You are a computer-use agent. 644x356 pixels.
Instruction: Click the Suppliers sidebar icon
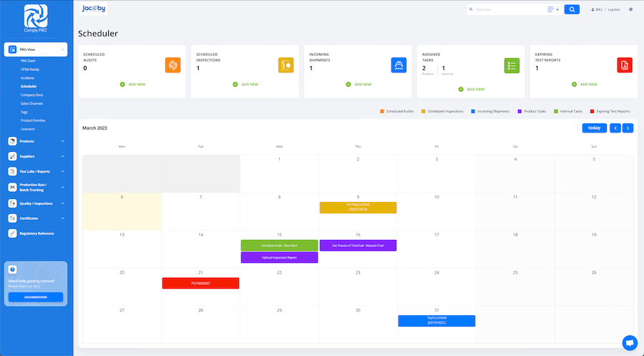(x=12, y=156)
